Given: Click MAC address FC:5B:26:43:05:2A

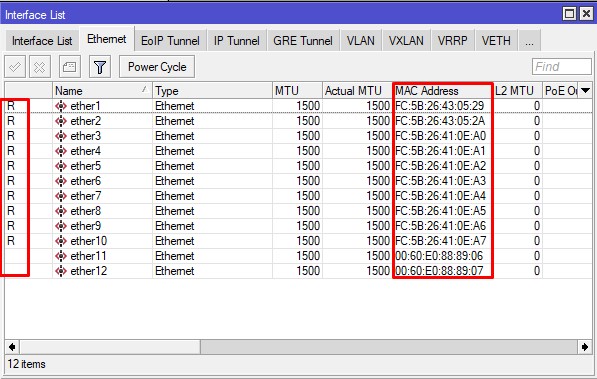Looking at the screenshot, I should tap(440, 121).
